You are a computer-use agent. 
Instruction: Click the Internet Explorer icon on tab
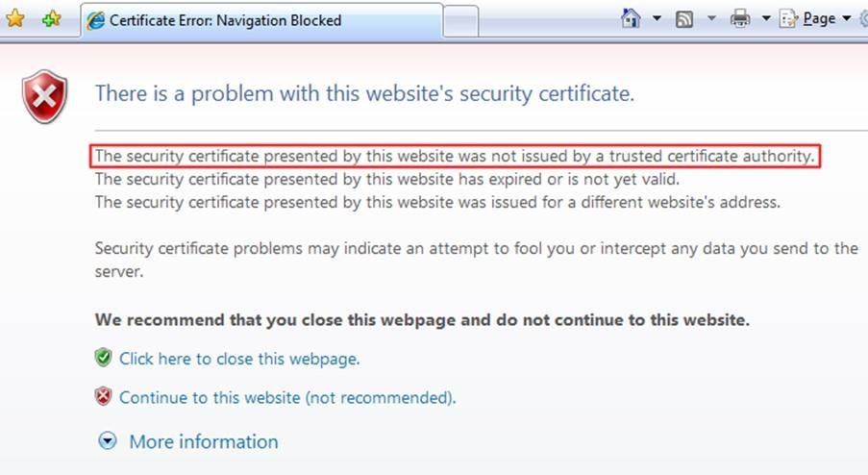[x=96, y=20]
